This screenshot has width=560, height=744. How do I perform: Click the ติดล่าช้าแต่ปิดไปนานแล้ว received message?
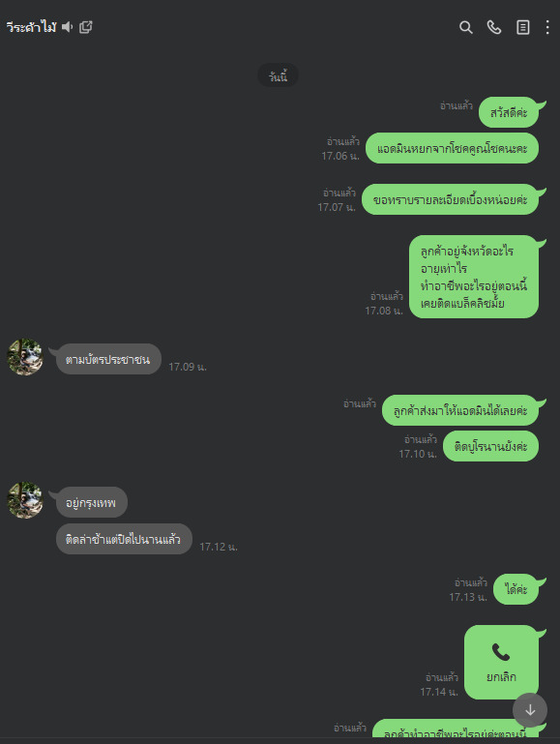pyautogui.click(x=124, y=539)
